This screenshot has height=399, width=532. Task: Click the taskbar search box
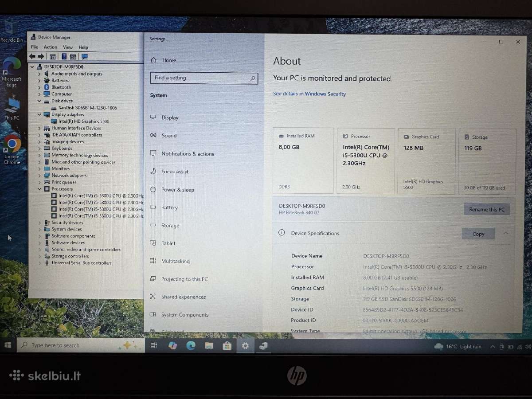click(x=81, y=345)
